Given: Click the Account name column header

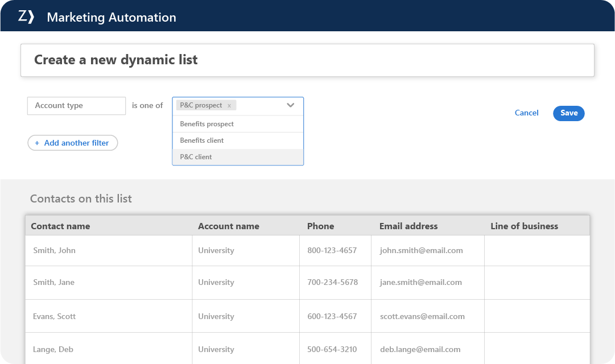Looking at the screenshot, I should pyautogui.click(x=229, y=226).
